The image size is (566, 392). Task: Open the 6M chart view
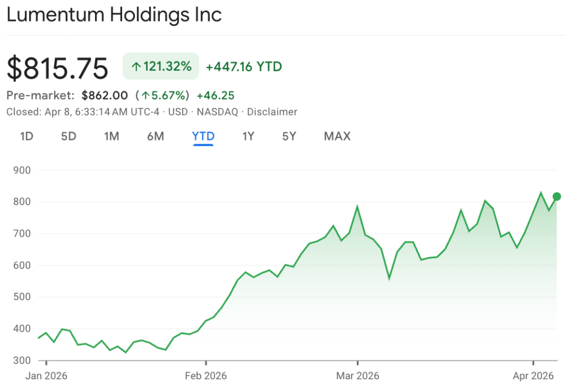155,136
